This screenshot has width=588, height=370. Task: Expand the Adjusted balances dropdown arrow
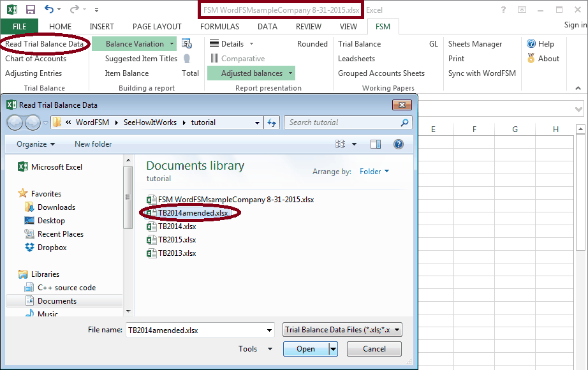(x=291, y=73)
